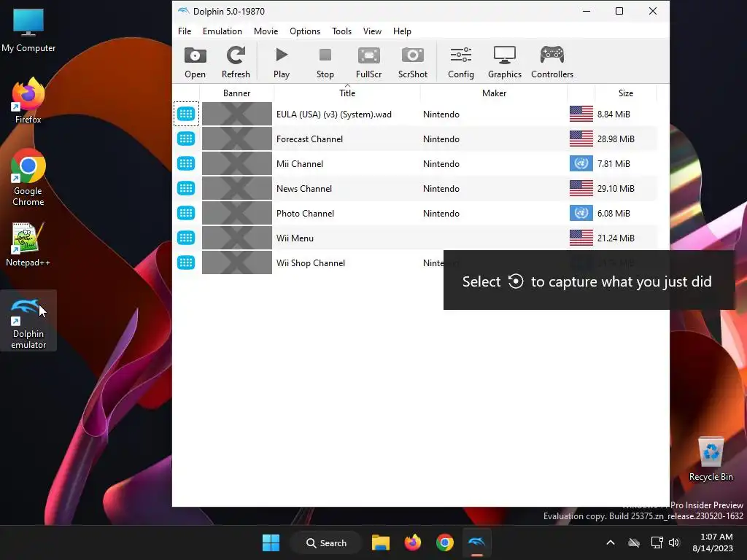This screenshot has width=747, height=560.
Task: Click the Open toolbar icon in Dolphin
Action: (195, 63)
